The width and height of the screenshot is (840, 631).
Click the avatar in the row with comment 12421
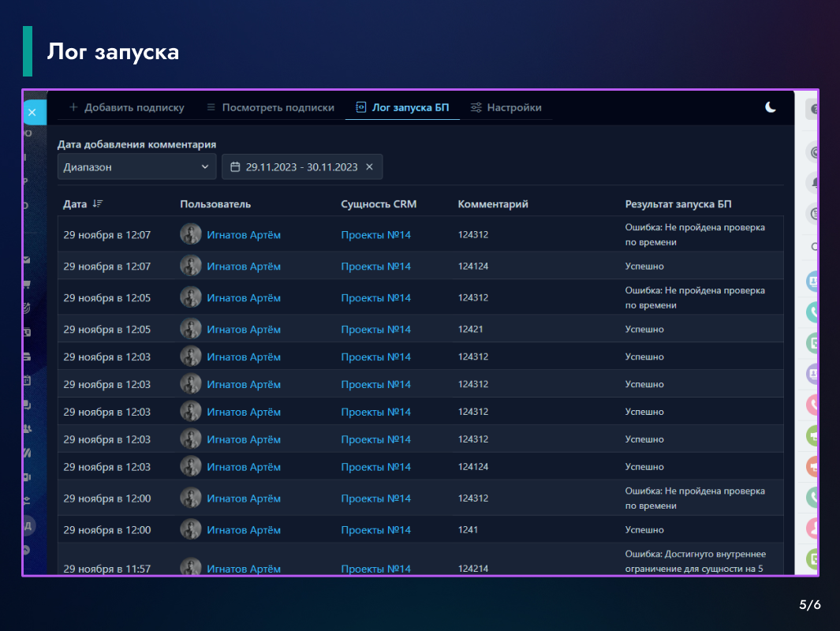(x=191, y=329)
